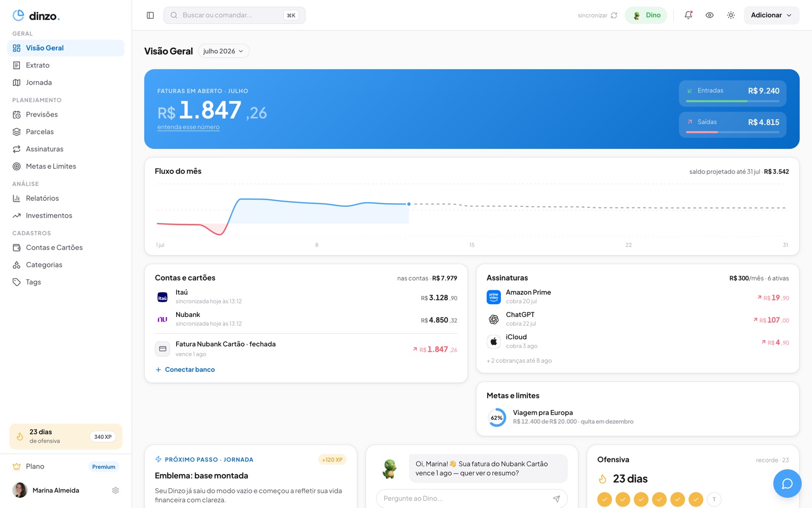Click the Entradas progress bar card
This screenshot has width=812, height=508.
(x=732, y=93)
